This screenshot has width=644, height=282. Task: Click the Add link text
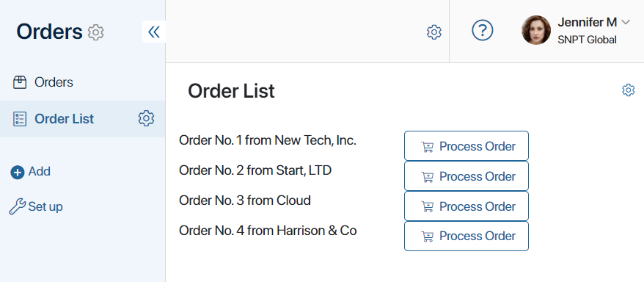click(40, 171)
